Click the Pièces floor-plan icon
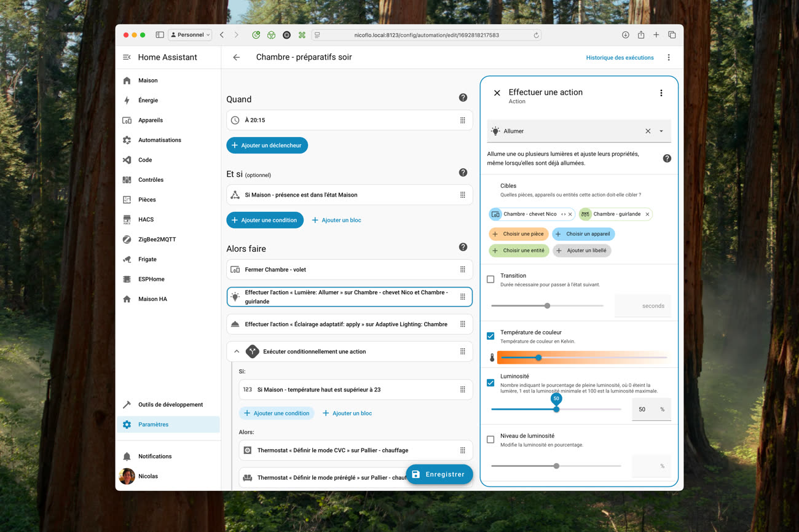Image resolution: width=799 pixels, height=532 pixels. (127, 200)
